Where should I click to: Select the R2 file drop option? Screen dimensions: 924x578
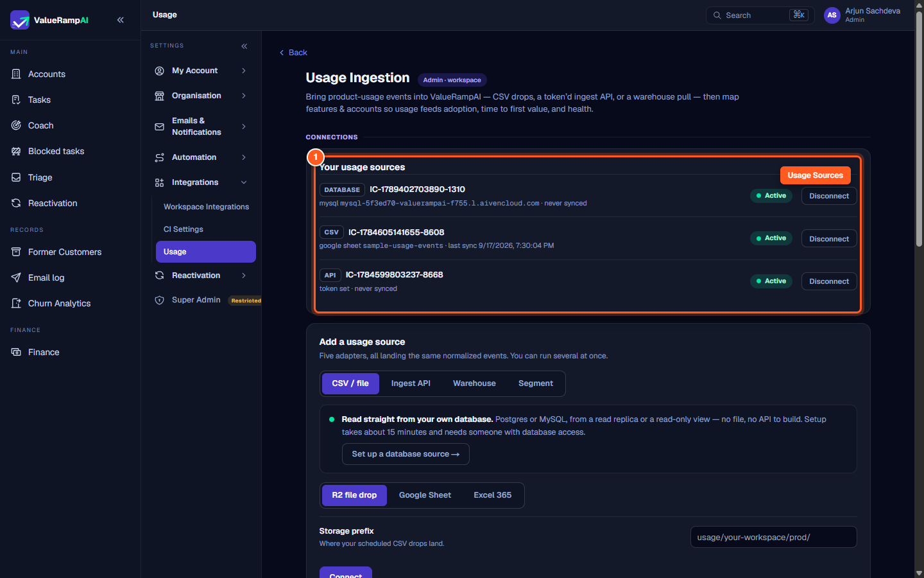point(354,495)
